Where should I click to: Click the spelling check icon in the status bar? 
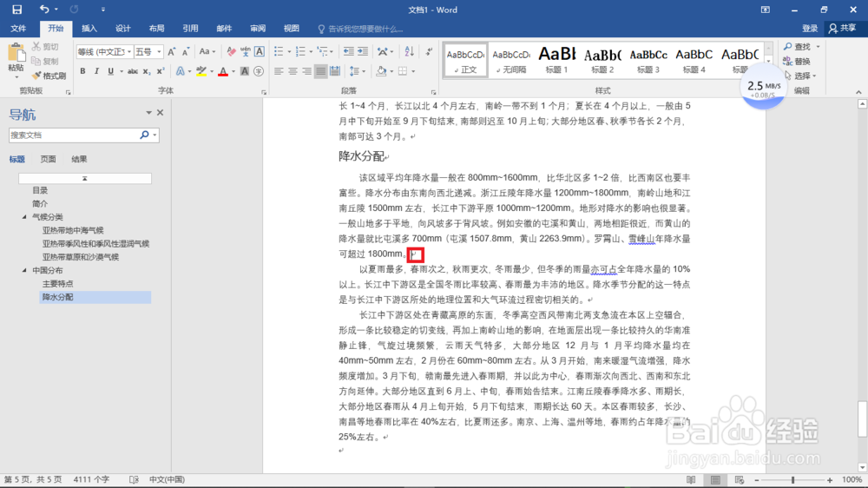(134, 479)
